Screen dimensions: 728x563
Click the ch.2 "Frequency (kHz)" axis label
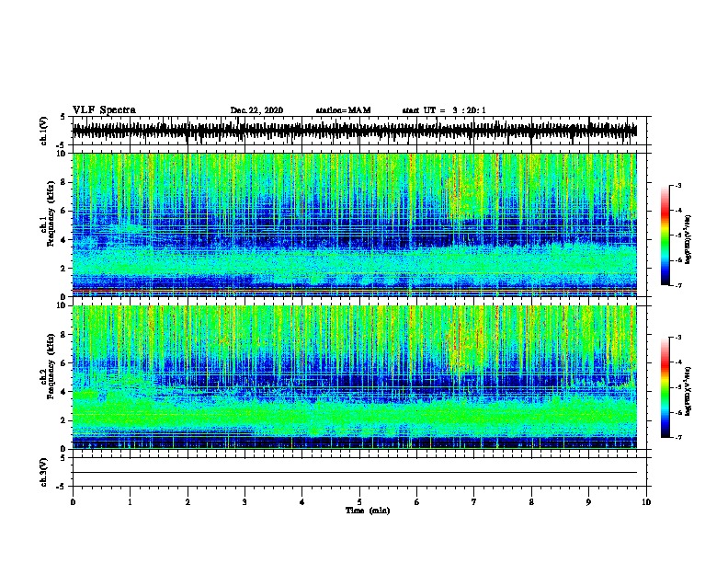51,366
